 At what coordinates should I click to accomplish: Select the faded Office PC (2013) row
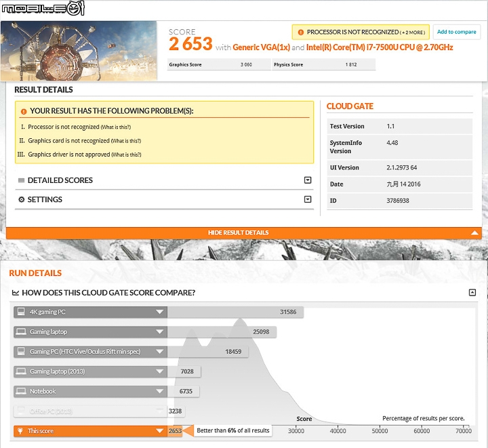click(90, 411)
